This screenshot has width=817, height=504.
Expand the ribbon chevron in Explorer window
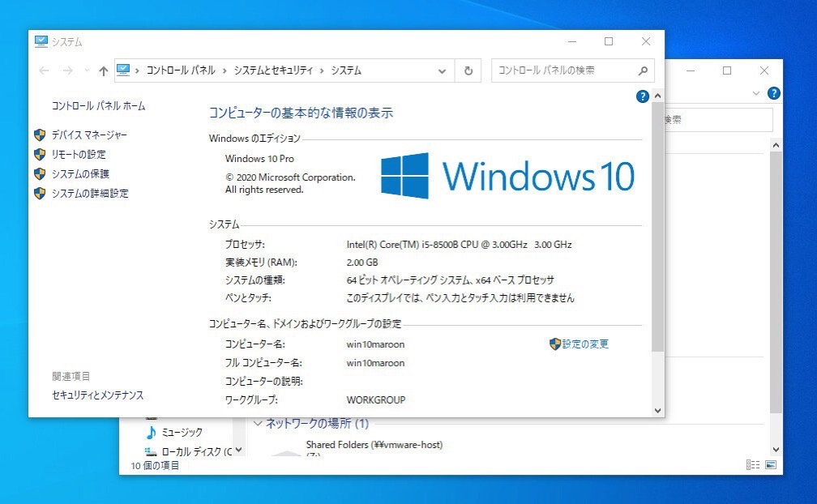(756, 93)
